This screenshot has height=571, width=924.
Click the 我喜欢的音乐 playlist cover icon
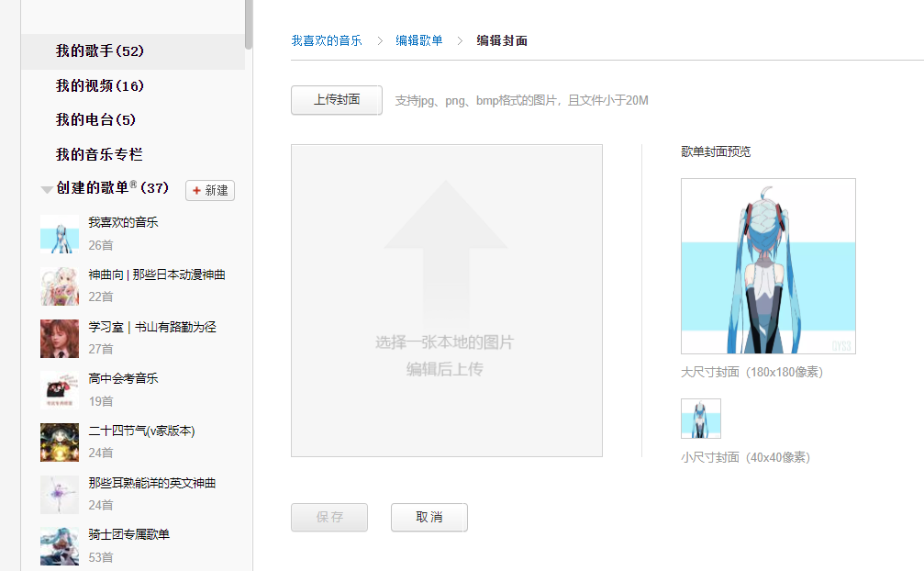click(x=60, y=234)
